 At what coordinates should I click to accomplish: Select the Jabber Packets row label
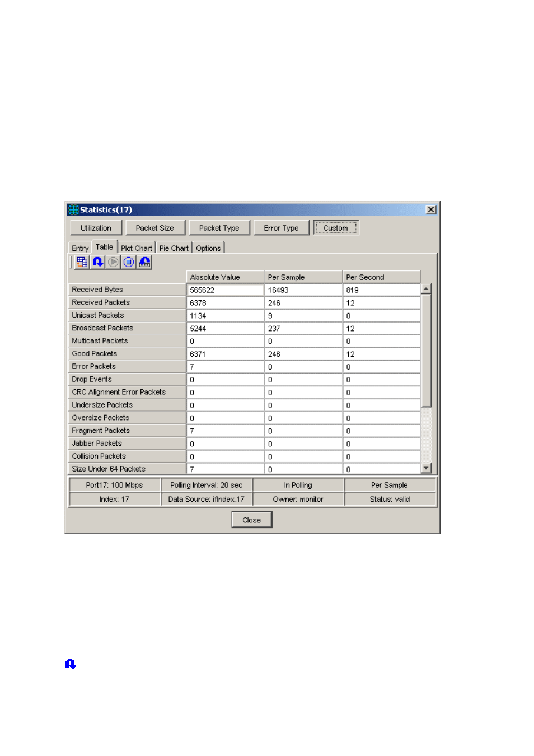coord(127,444)
